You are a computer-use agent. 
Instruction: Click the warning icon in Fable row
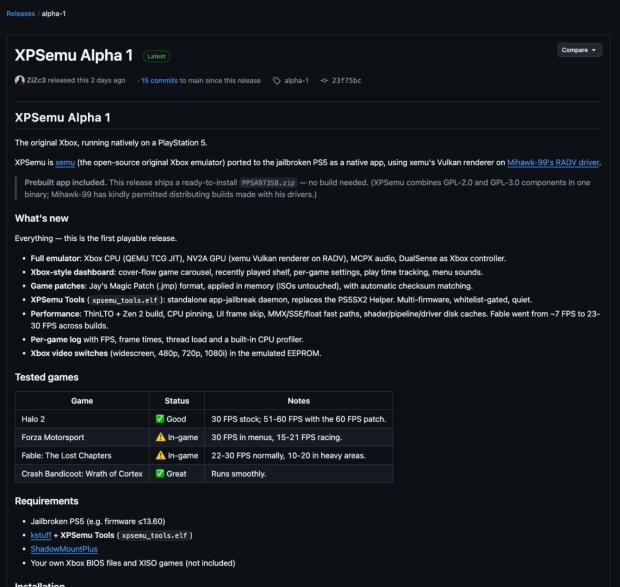(x=161, y=455)
